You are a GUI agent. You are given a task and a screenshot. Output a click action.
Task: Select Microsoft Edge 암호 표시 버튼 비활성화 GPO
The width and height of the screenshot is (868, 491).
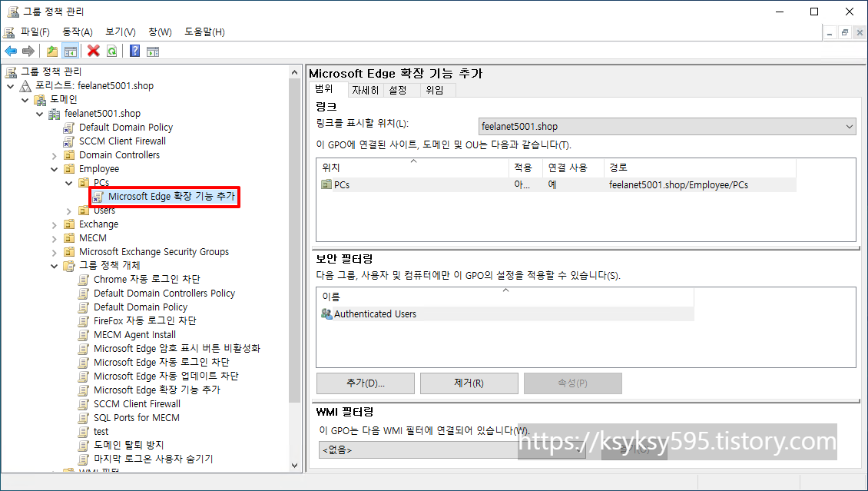(x=177, y=349)
